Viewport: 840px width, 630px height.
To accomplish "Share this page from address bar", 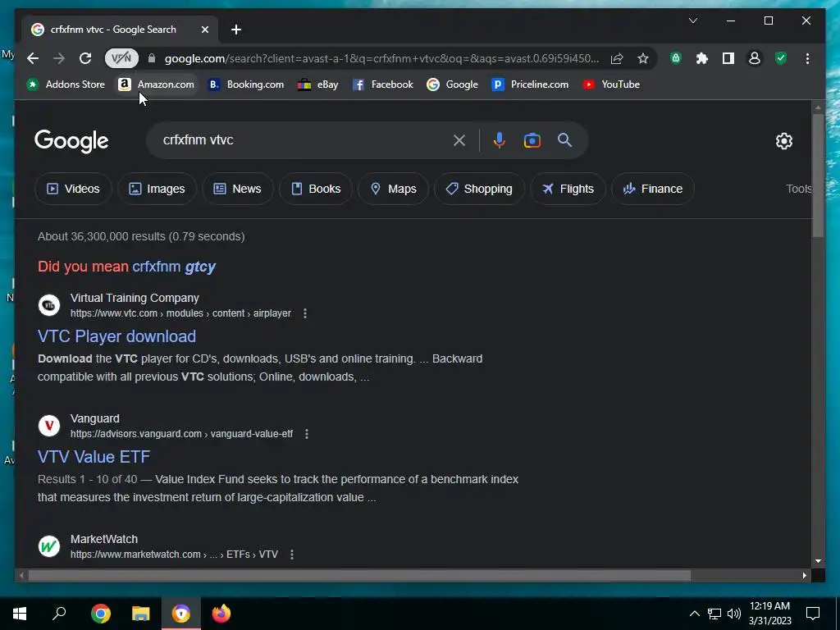I will 617,58.
